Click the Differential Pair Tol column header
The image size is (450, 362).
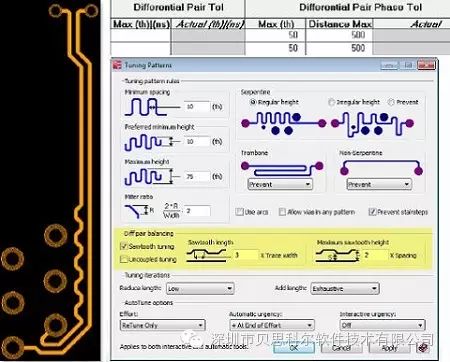[x=178, y=8]
